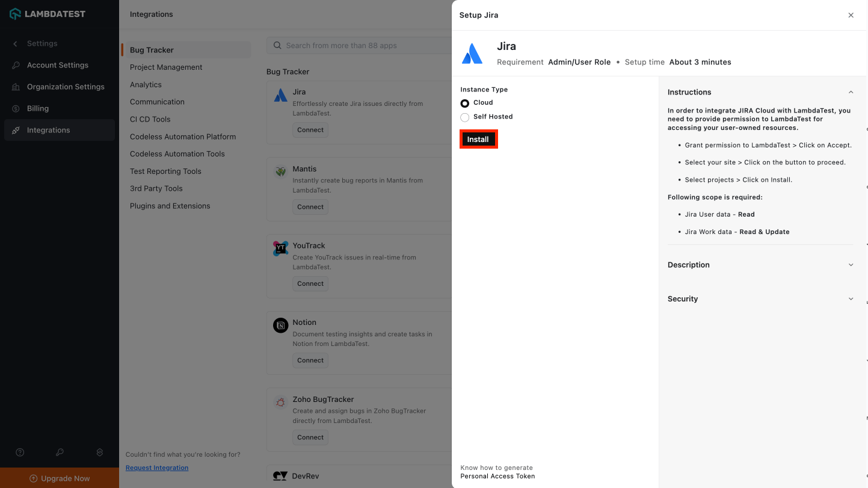The width and height of the screenshot is (868, 488).
Task: Choose the Self Hosted instance type
Action: 464,117
